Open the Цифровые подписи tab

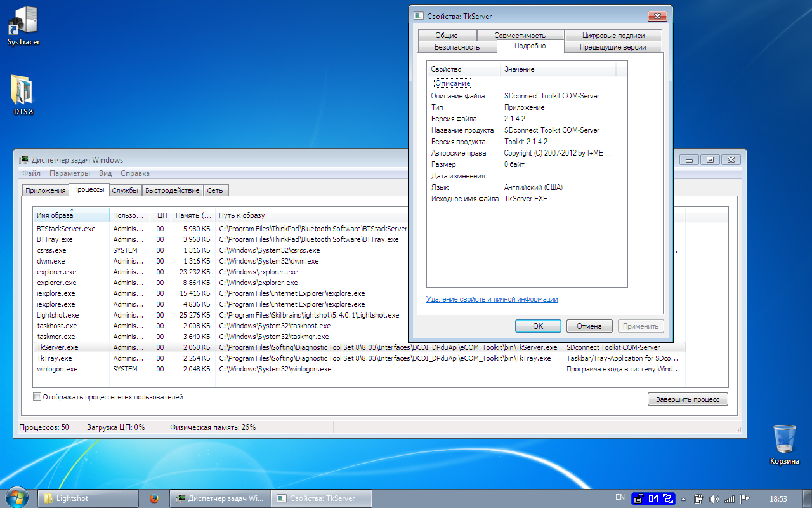[x=613, y=36]
